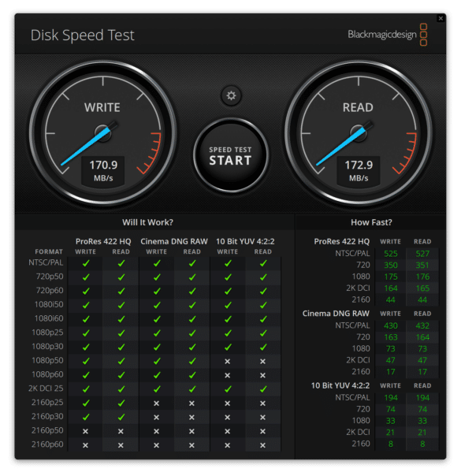Screen dimensions: 461x476
Task: Click the ProRes 422 HQ read checkmark for 720p60
Action: (121, 291)
